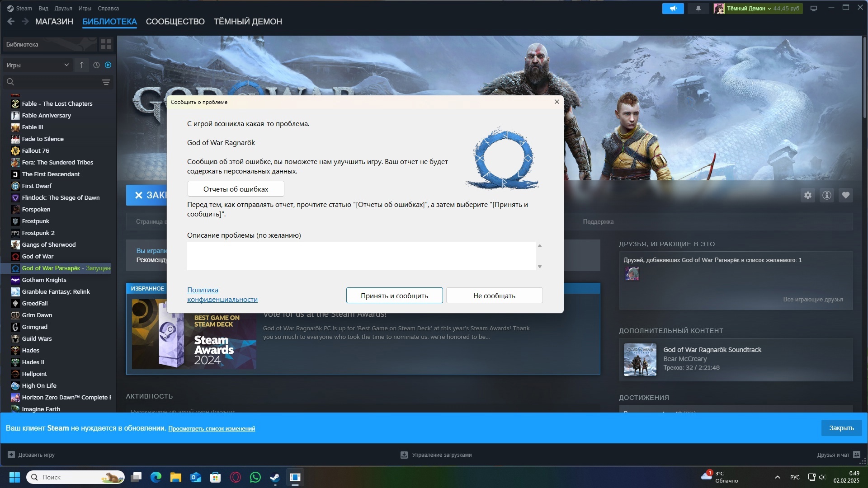Open the Вид menu

pyautogui.click(x=43, y=9)
